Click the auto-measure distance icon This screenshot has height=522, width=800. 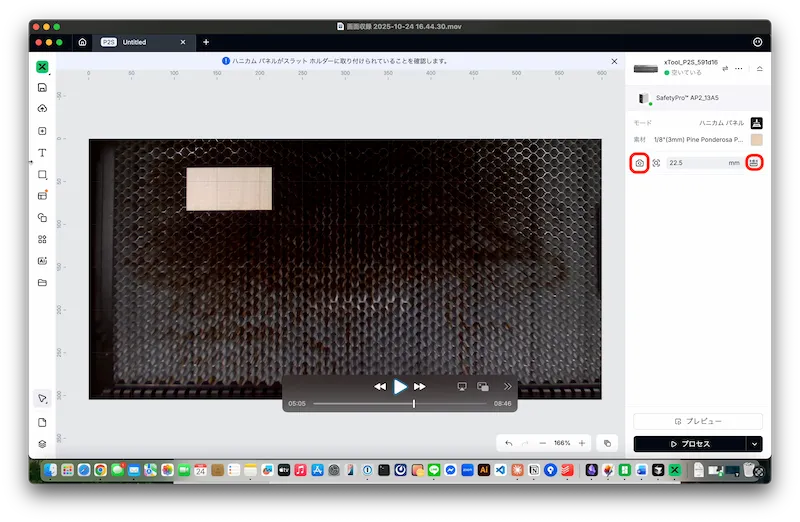click(x=754, y=163)
